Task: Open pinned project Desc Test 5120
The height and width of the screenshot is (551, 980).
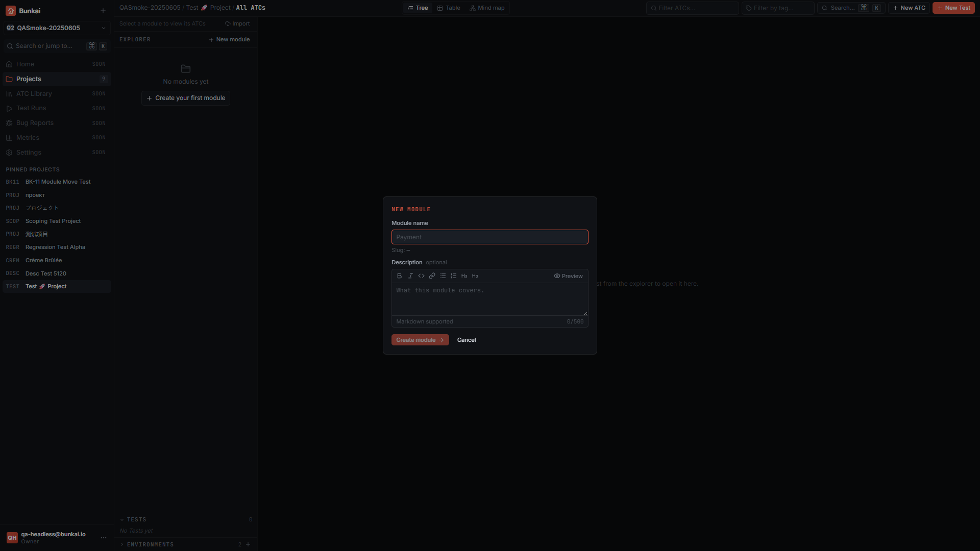Action: [56, 273]
